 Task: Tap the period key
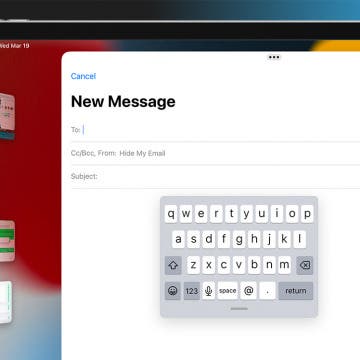tap(268, 291)
